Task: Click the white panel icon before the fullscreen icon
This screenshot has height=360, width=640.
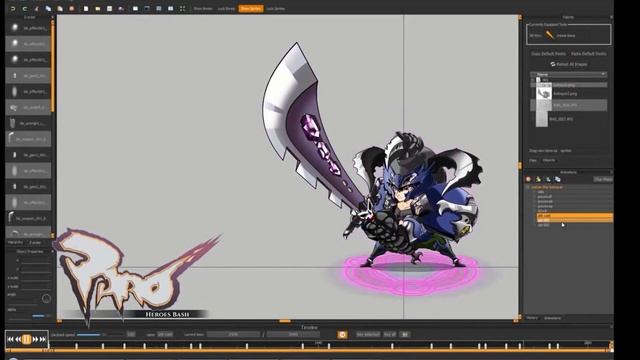Action: pos(171,9)
